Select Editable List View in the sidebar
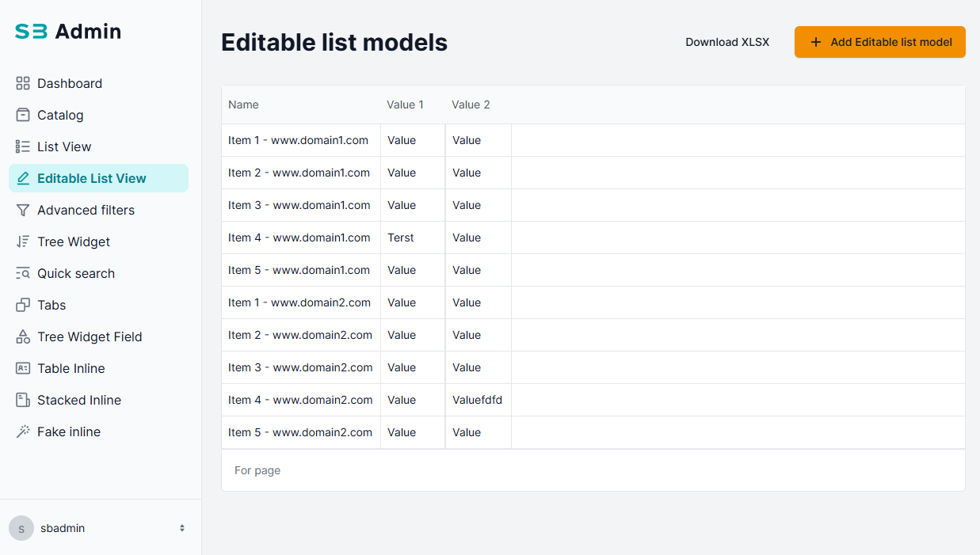The image size is (980, 555). [98, 178]
